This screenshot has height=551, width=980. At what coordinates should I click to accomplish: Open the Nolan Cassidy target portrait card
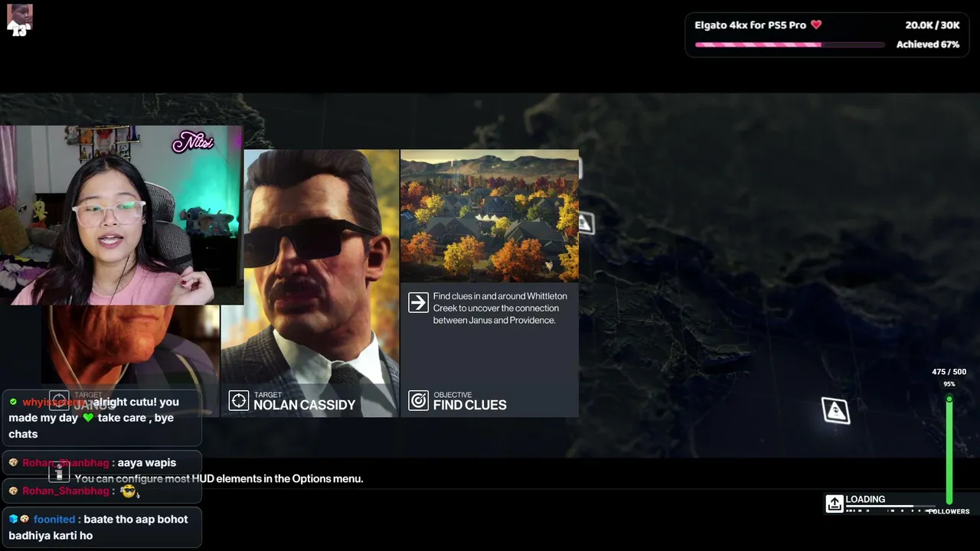pos(310,283)
